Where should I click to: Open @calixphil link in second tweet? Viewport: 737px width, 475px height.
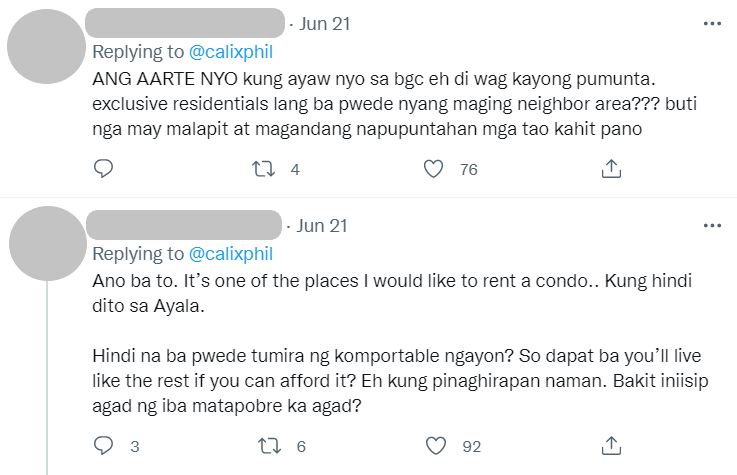231,254
